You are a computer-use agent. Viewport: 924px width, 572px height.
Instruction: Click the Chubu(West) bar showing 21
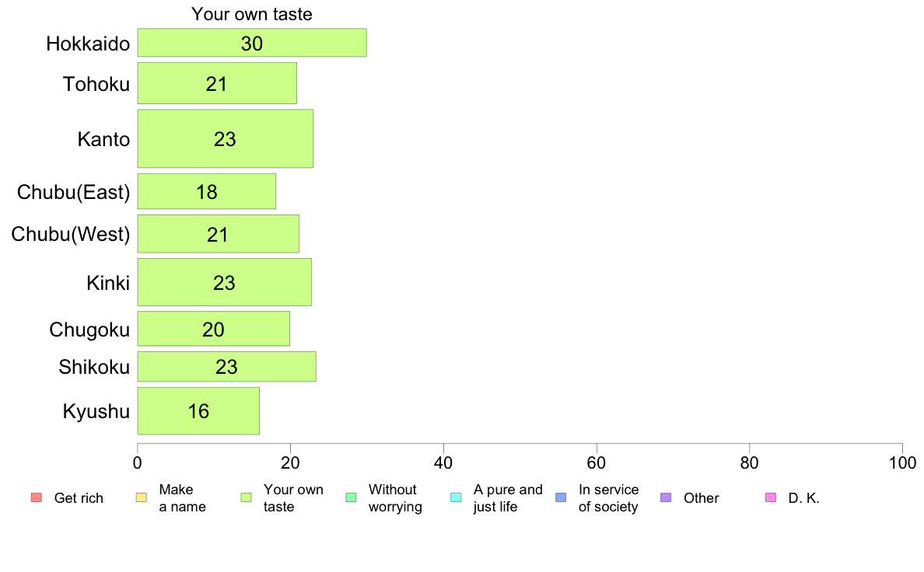coord(218,235)
